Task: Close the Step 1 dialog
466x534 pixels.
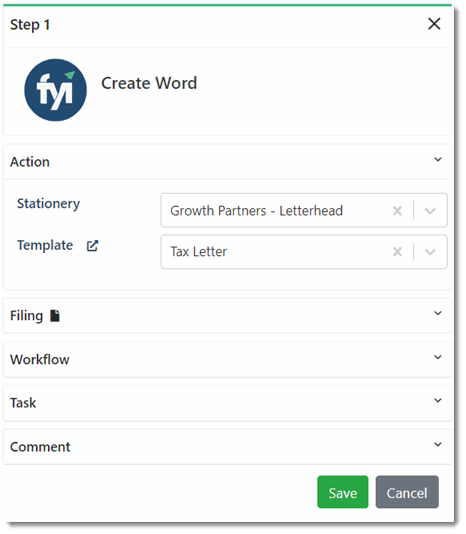Action: pyautogui.click(x=434, y=24)
